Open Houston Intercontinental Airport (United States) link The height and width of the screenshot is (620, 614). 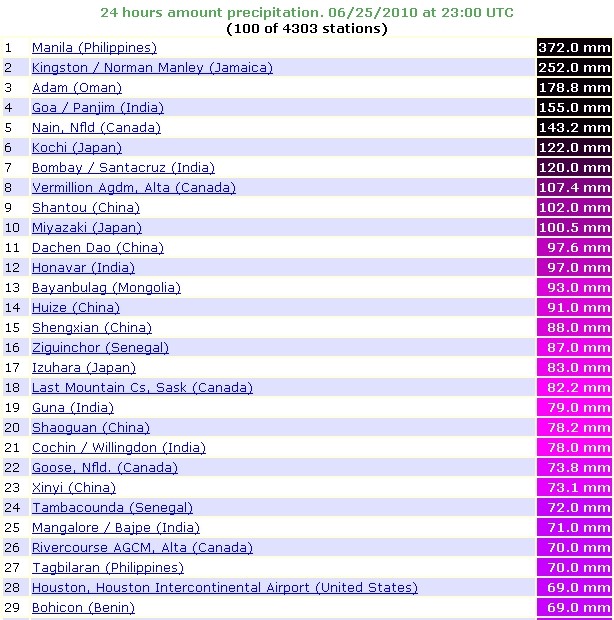click(x=225, y=588)
